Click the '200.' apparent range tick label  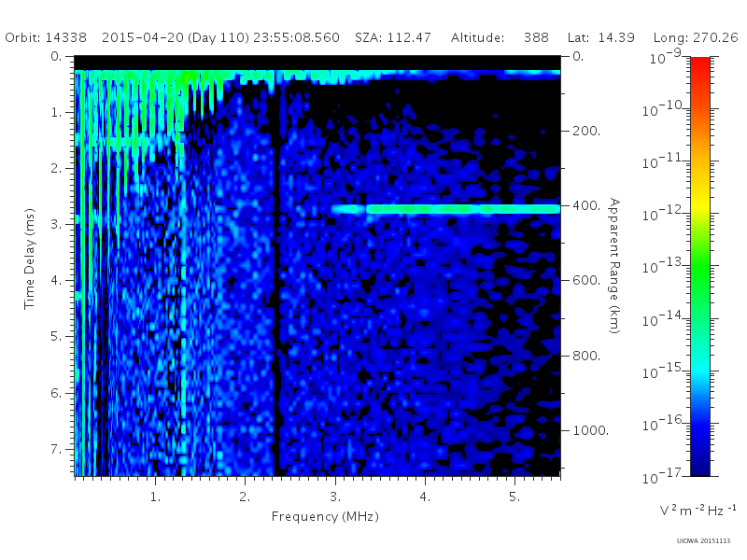[x=586, y=131]
